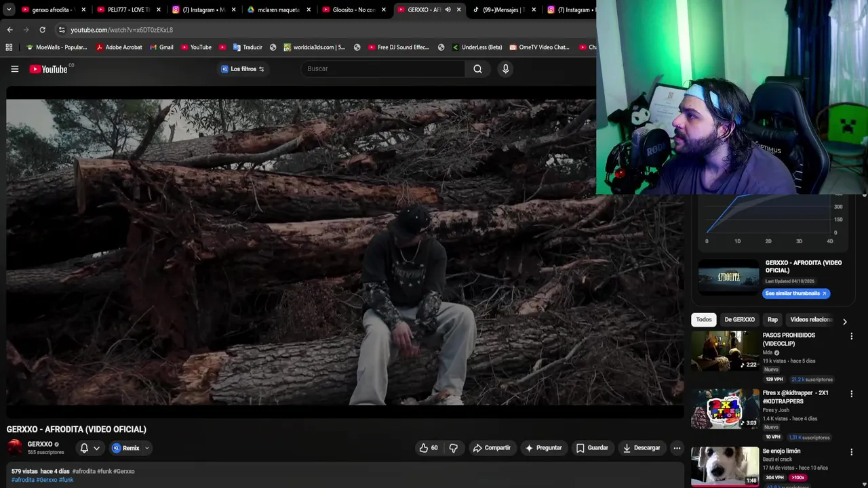
Task: Click the search magnifier button
Action: point(477,68)
